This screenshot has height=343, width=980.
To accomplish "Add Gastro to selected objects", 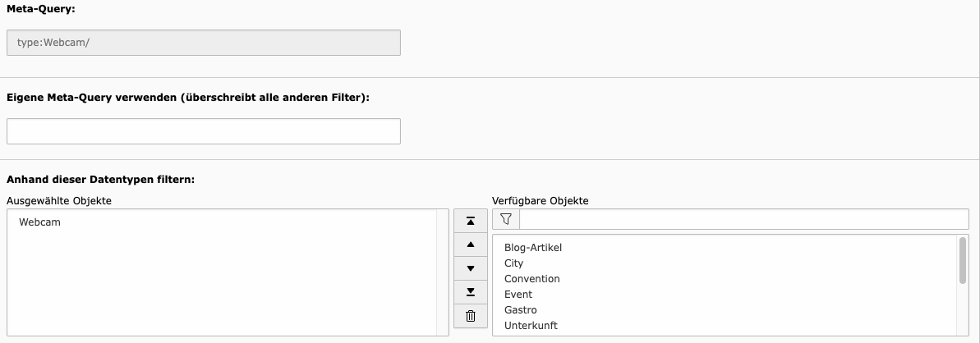I will [521, 310].
